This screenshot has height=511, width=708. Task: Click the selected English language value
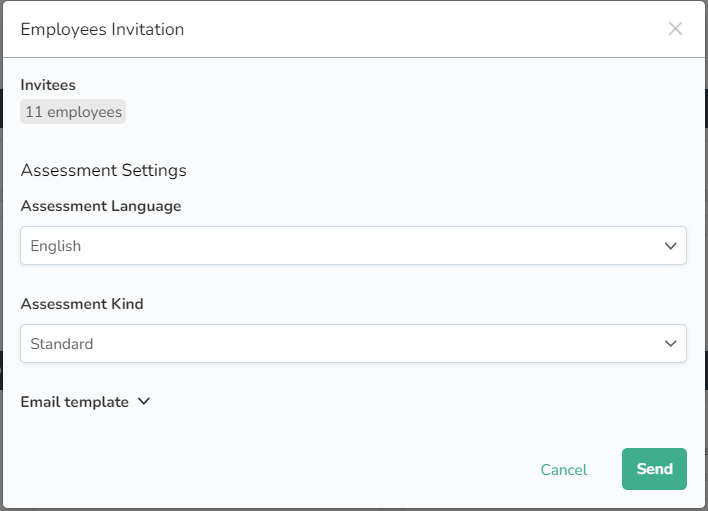(56, 246)
